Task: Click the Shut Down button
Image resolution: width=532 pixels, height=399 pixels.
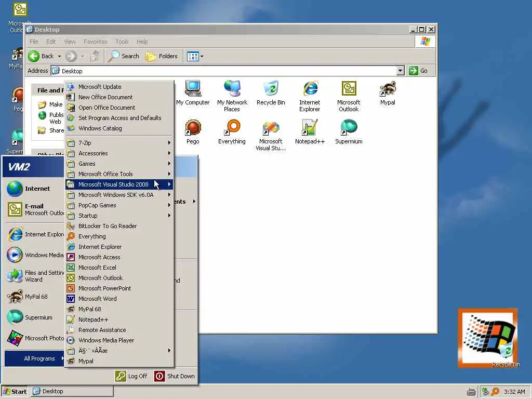Action: 175,376
